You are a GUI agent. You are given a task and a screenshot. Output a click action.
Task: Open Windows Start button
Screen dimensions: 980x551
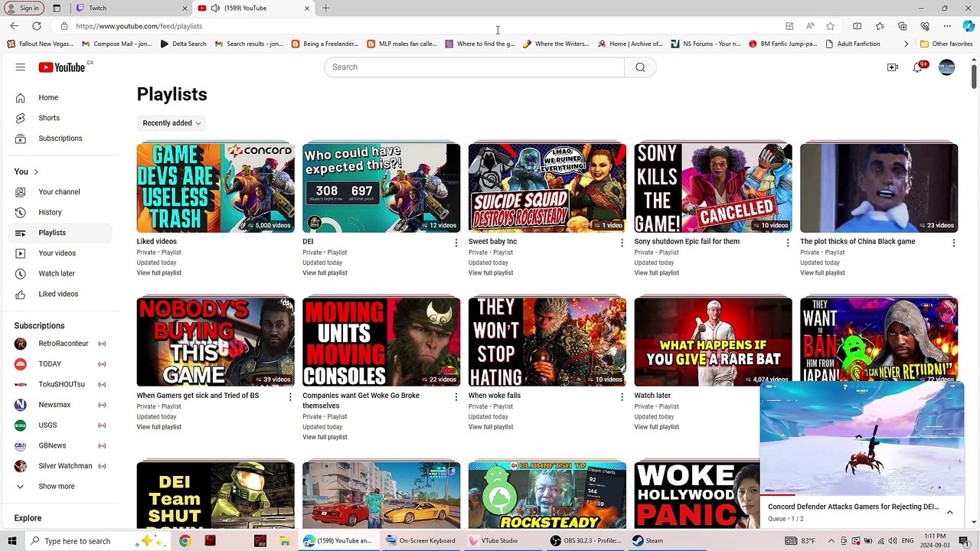point(12,541)
